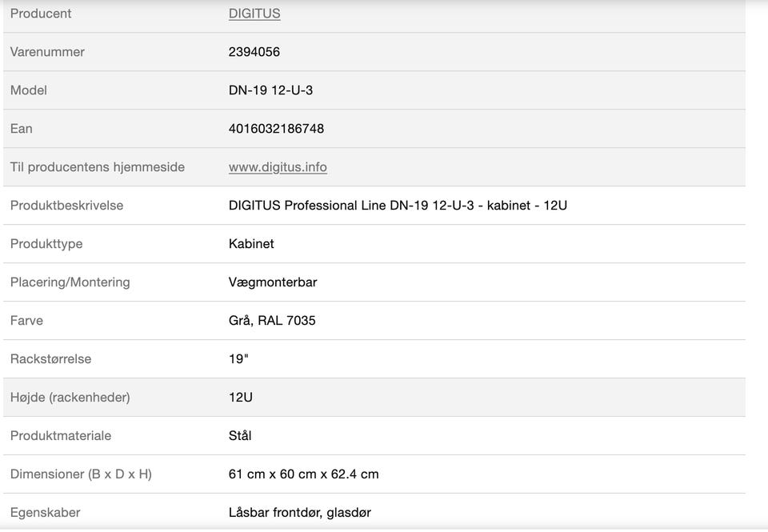768x532 pixels.
Task: Click the Låsbar frontdør, glasdør value
Action: click(x=300, y=513)
